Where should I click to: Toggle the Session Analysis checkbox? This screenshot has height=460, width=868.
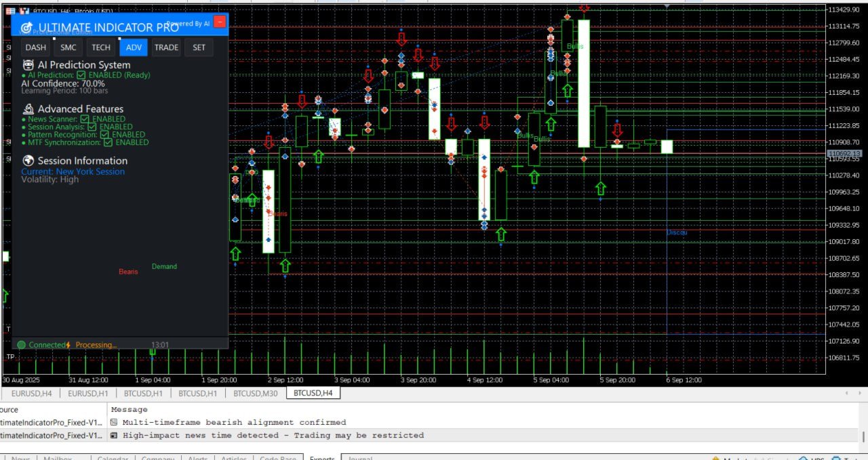pos(92,127)
